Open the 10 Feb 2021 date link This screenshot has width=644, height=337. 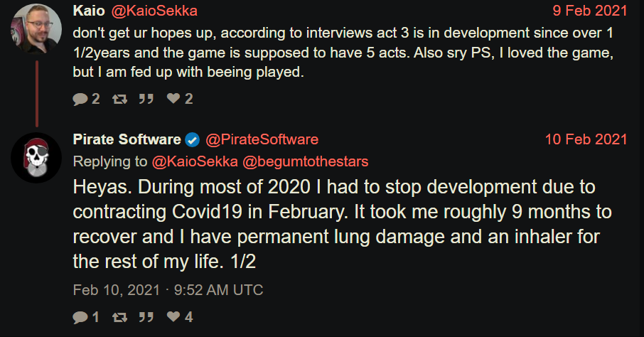(586, 139)
